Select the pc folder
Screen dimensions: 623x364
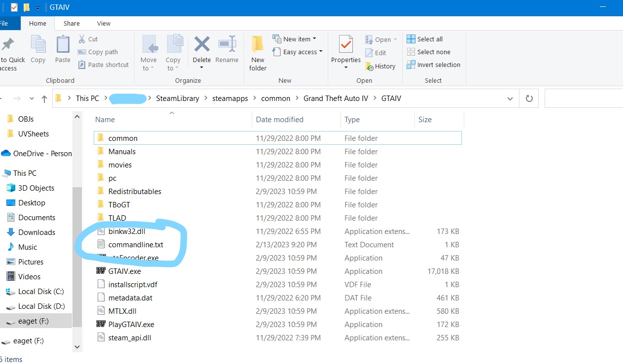tap(277, 178)
